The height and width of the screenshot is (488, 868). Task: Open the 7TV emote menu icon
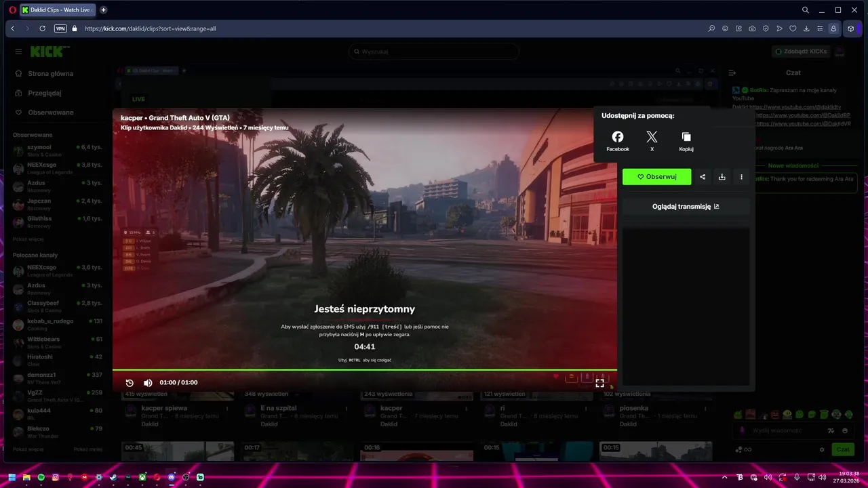point(831,430)
